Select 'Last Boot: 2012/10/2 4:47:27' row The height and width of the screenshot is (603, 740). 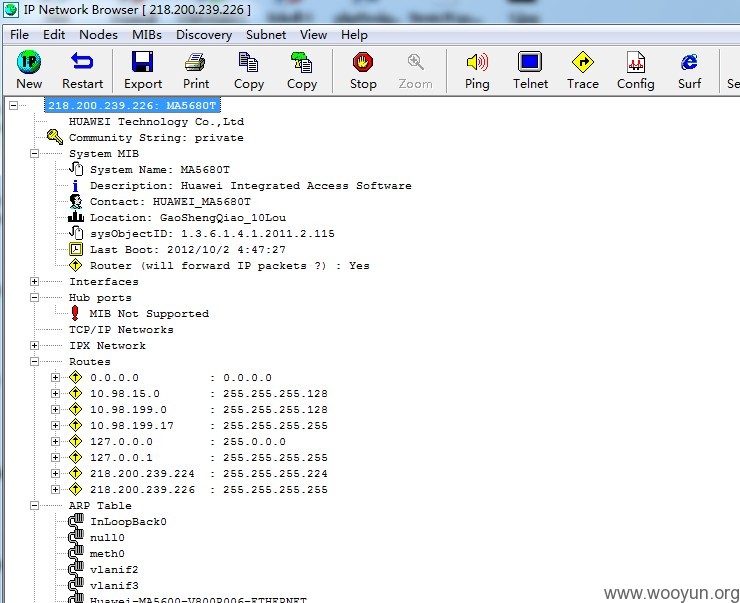point(187,250)
